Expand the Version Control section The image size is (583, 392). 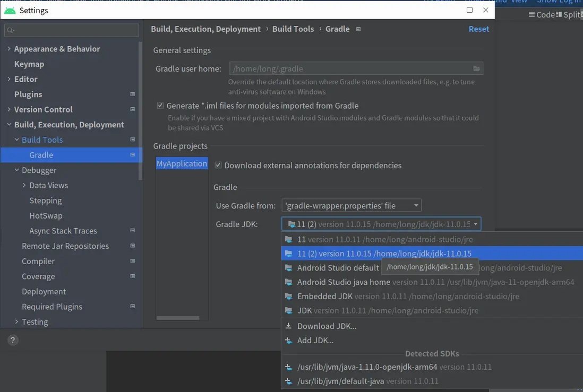click(x=9, y=109)
